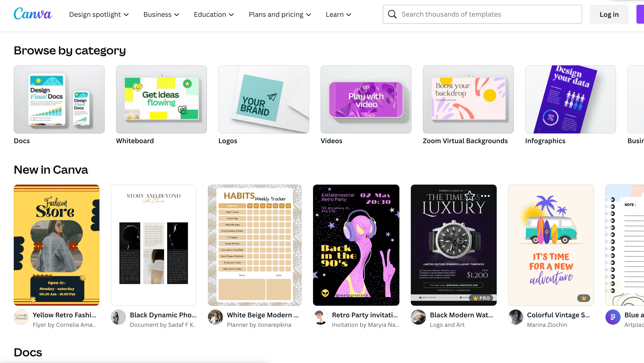The width and height of the screenshot is (644, 363).
Task: Open the Zoom Virtual Backgrounds category thumbnail
Action: (468, 99)
